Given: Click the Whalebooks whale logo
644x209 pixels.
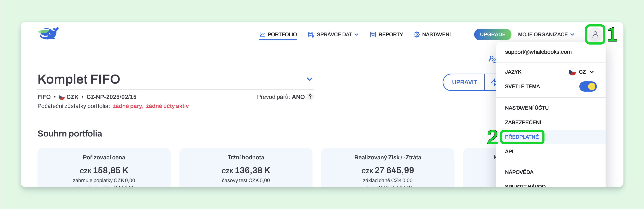Looking at the screenshot, I should click(x=48, y=33).
